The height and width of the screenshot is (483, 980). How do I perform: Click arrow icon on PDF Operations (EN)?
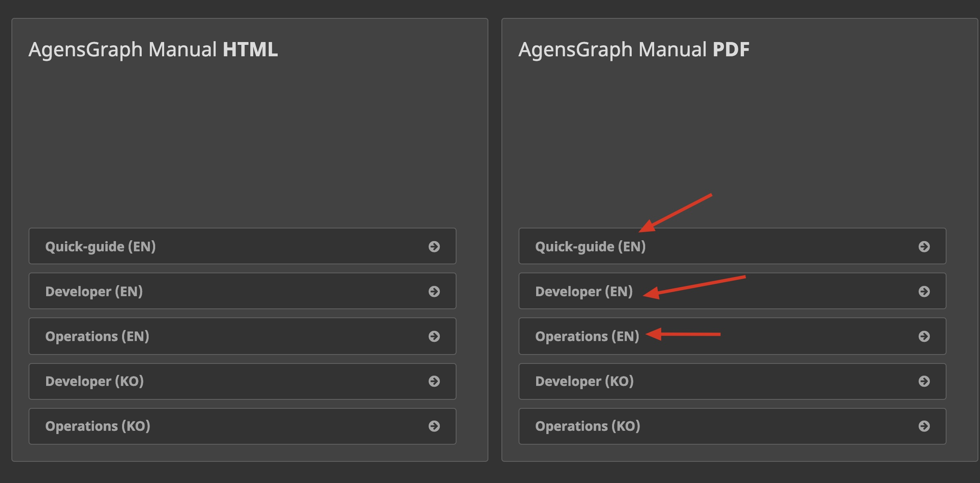point(924,336)
